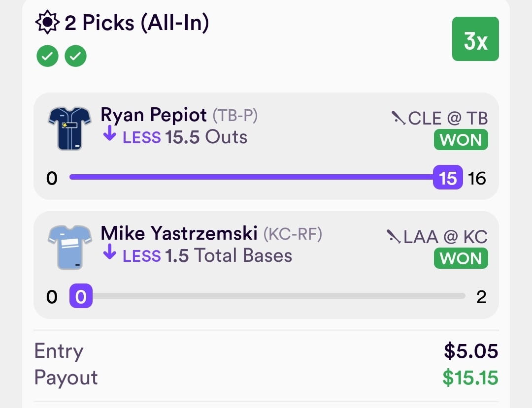Tap the green 3x multiplier badge

click(x=475, y=39)
